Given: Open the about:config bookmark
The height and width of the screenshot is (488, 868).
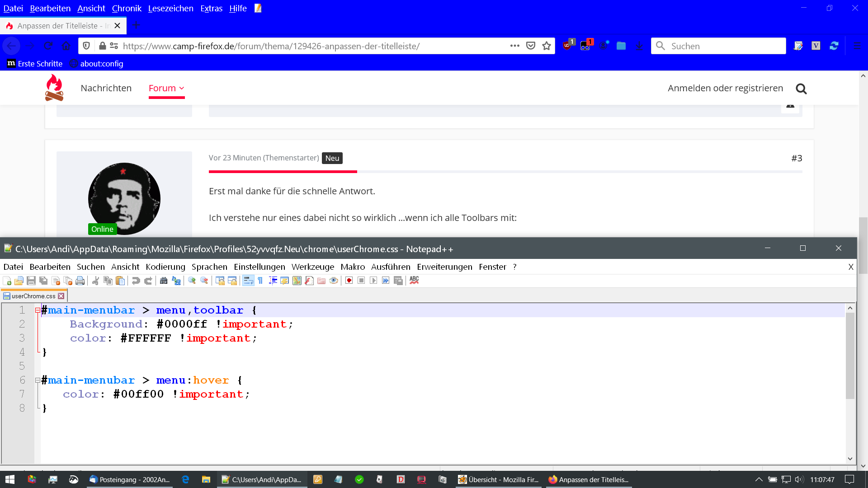Looking at the screenshot, I should point(101,64).
